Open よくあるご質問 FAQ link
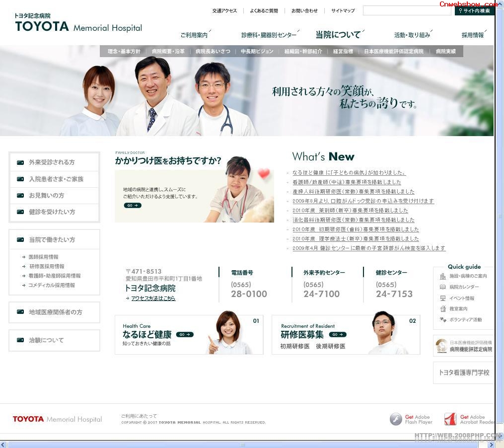 click(x=264, y=10)
